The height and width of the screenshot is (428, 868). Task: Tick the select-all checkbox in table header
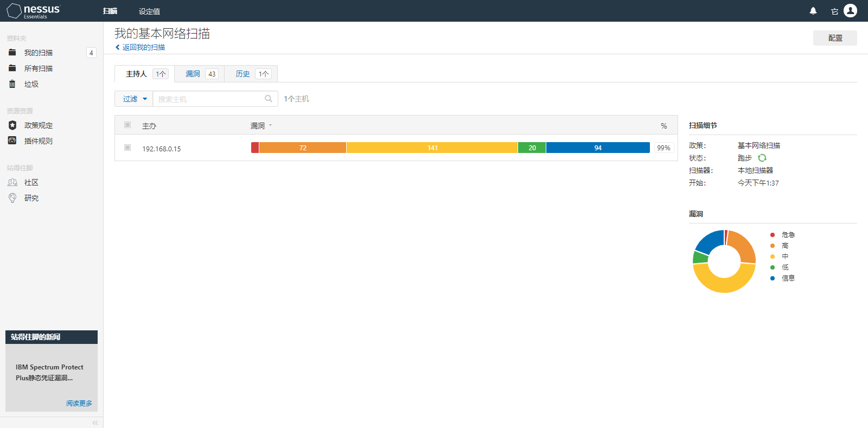click(127, 125)
